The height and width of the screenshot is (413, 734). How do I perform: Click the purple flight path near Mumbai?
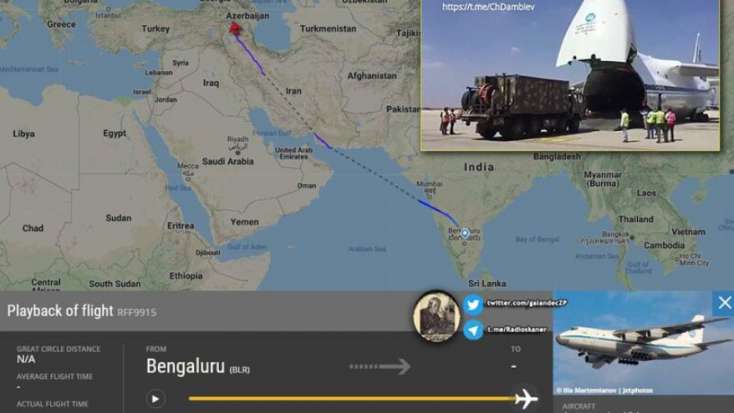tap(436, 209)
